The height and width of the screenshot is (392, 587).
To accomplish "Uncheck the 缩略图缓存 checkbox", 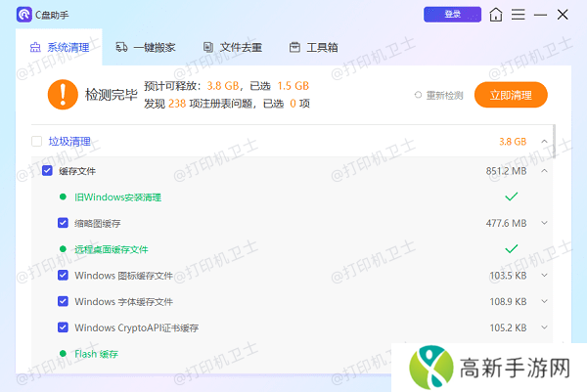I will click(63, 223).
